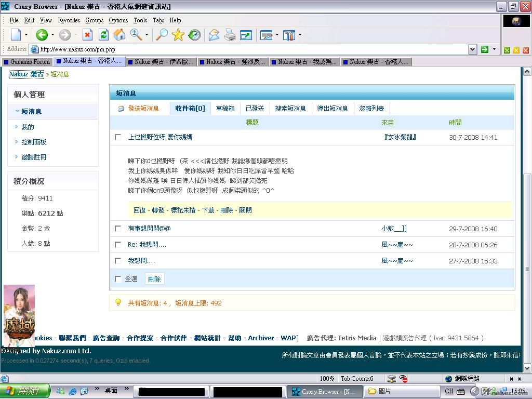
Task: Click the zoom magnifier icon
Action: [136, 35]
